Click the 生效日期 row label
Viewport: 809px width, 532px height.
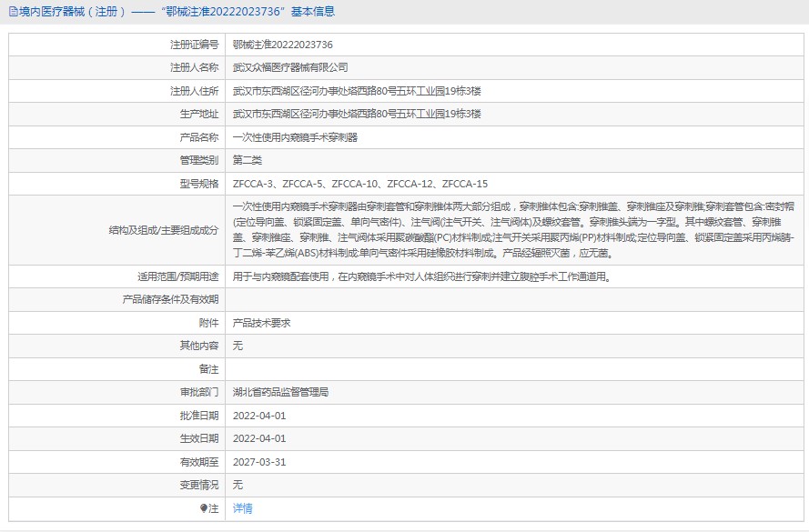[x=199, y=438]
